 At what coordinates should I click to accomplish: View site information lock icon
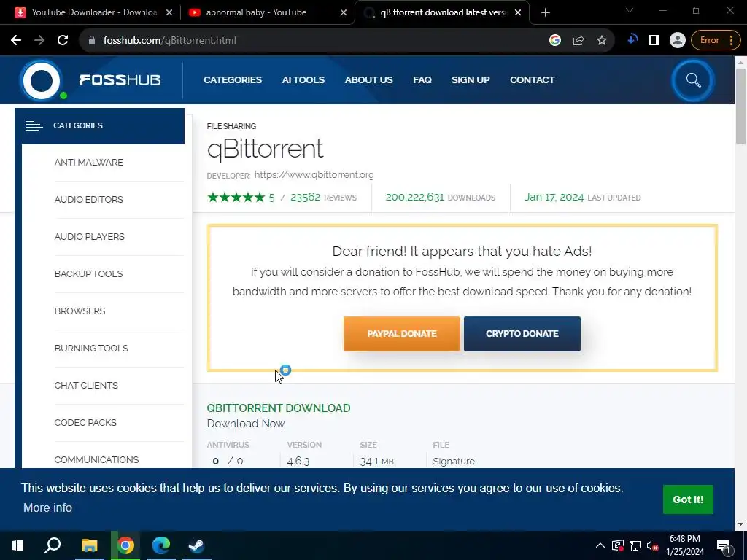pos(92,41)
